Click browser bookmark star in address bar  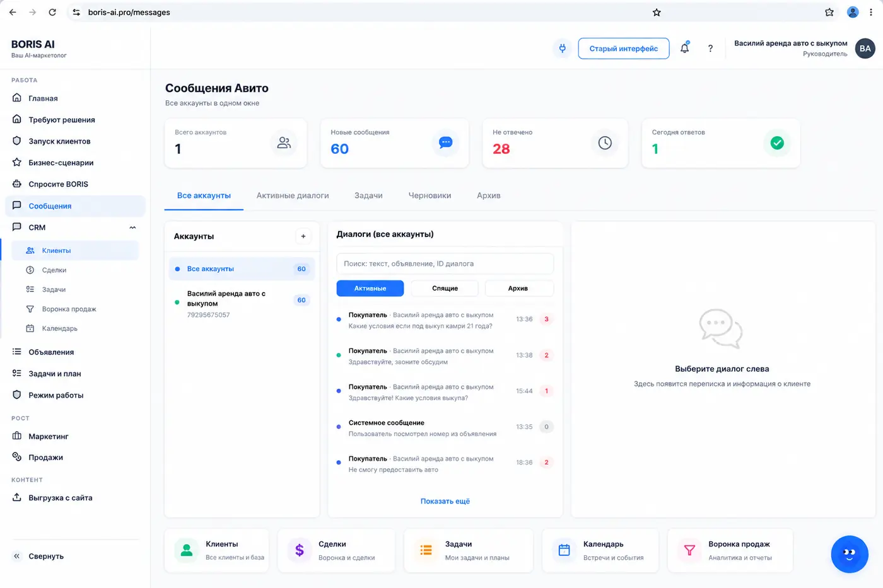pos(657,12)
